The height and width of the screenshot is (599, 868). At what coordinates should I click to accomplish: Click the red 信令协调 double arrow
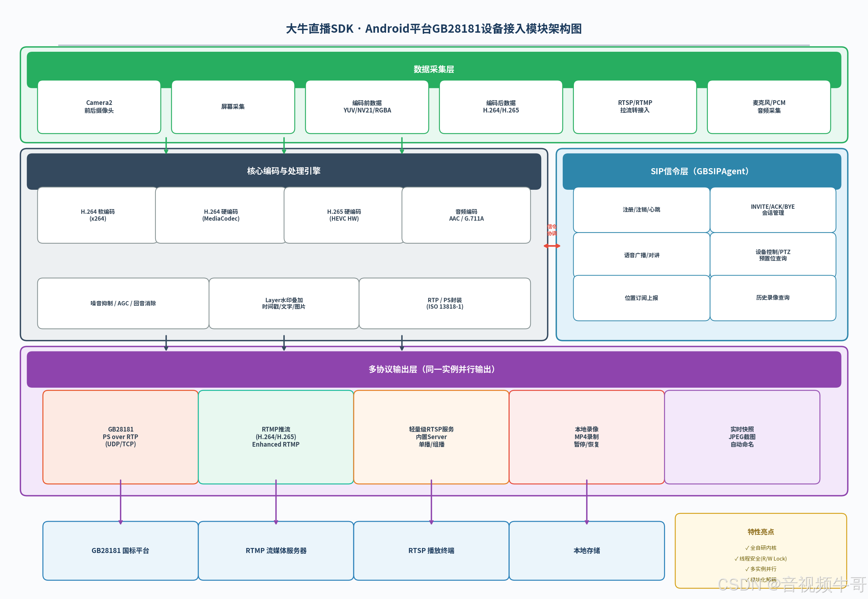click(552, 246)
